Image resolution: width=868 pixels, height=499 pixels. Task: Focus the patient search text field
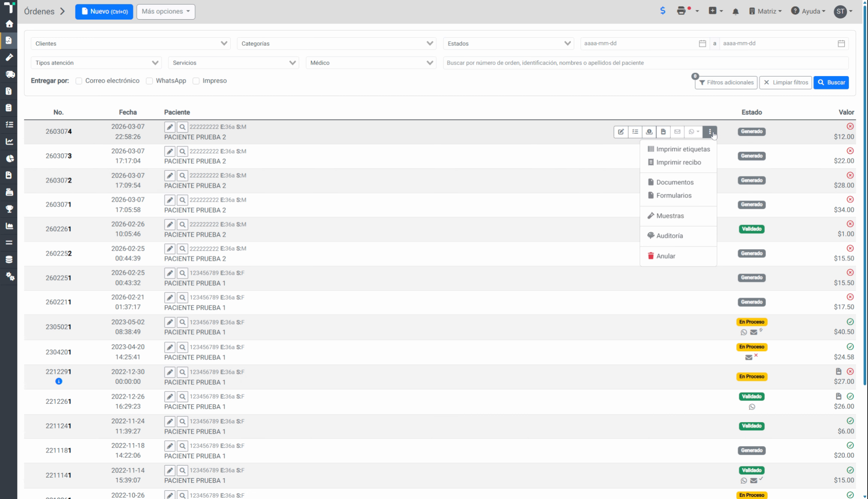pos(646,63)
